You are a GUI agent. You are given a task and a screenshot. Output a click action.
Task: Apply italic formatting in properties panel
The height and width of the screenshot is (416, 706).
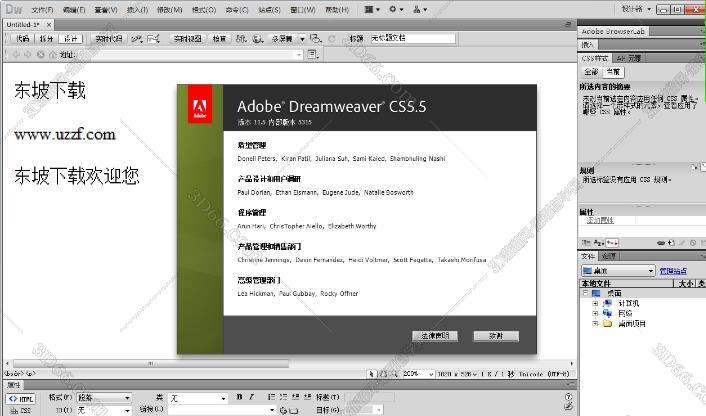(x=251, y=397)
